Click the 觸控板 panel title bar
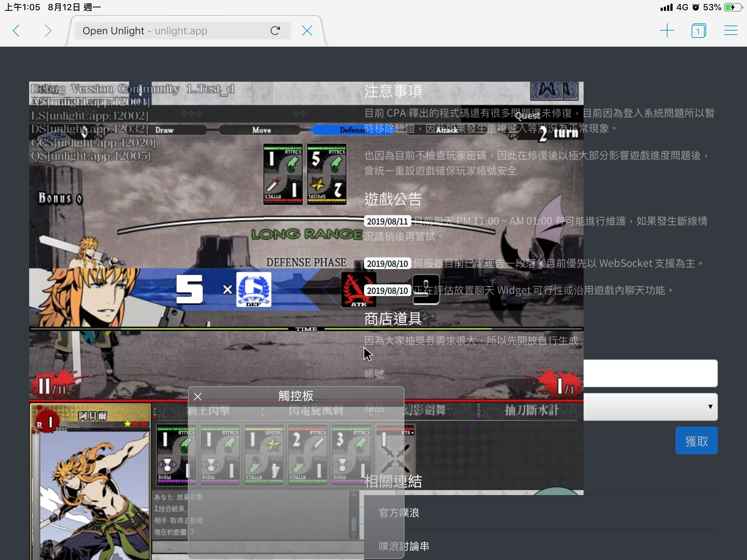The height and width of the screenshot is (560, 747). (296, 396)
